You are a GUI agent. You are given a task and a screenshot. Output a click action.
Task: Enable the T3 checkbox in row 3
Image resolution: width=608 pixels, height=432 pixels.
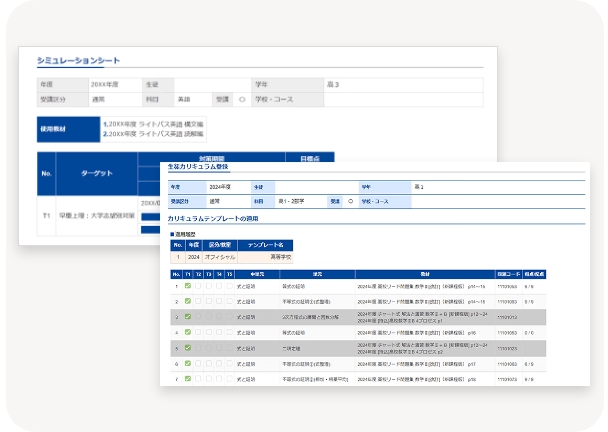point(208,317)
